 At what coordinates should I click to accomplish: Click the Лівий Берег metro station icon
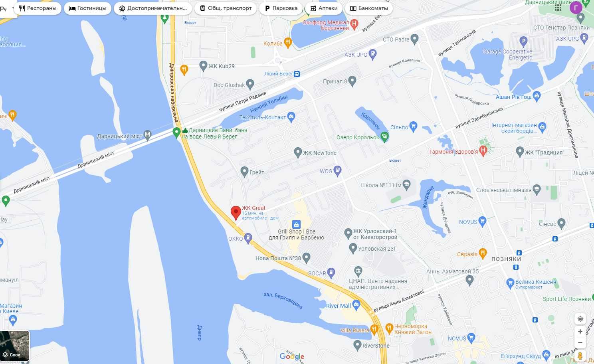[297, 74]
